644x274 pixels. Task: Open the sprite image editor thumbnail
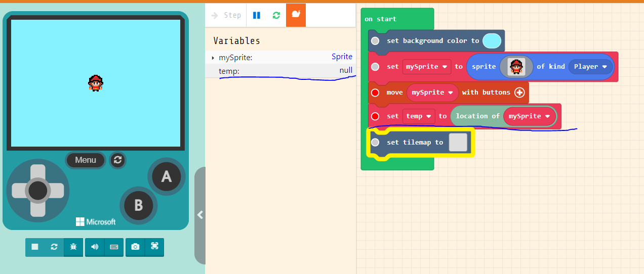click(x=516, y=67)
